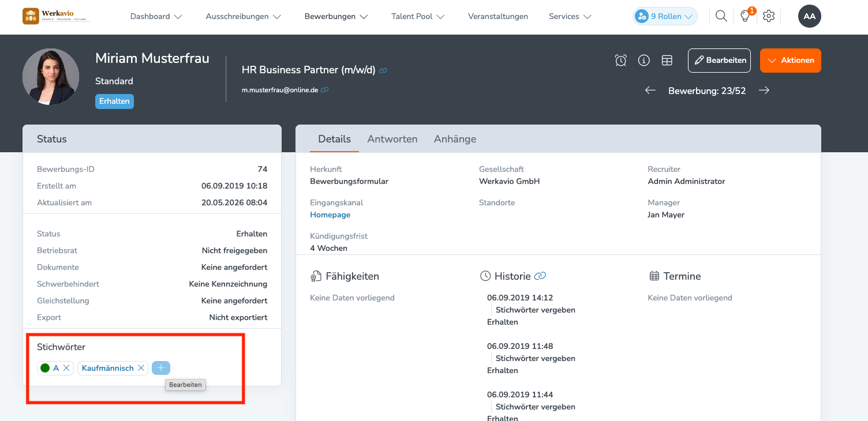Viewport: 868px width, 421px height.
Task: Click the Kaufmännisch keyword label
Action: 108,368
